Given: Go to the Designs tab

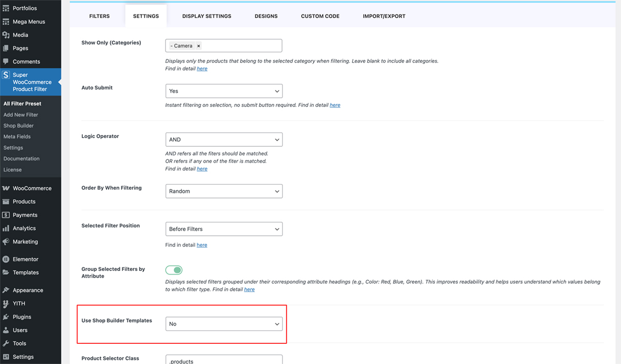Looking at the screenshot, I should click(266, 16).
